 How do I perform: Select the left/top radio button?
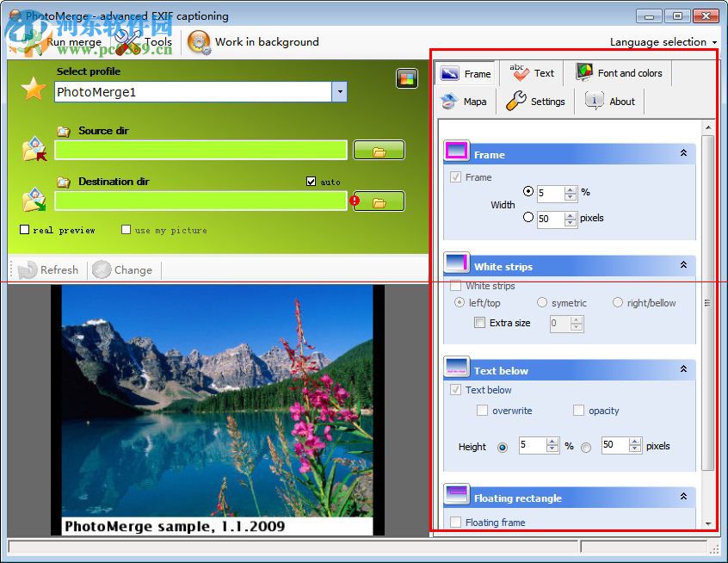click(460, 302)
